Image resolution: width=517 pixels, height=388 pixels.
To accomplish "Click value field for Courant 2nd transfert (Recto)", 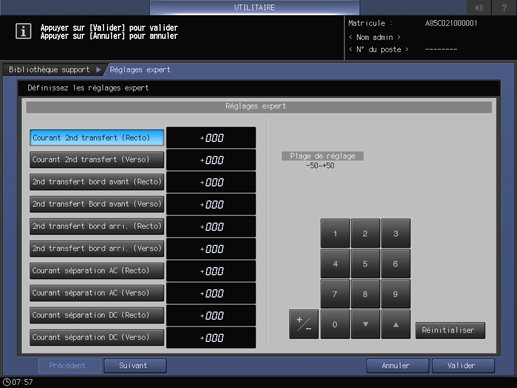I will coord(211,138).
